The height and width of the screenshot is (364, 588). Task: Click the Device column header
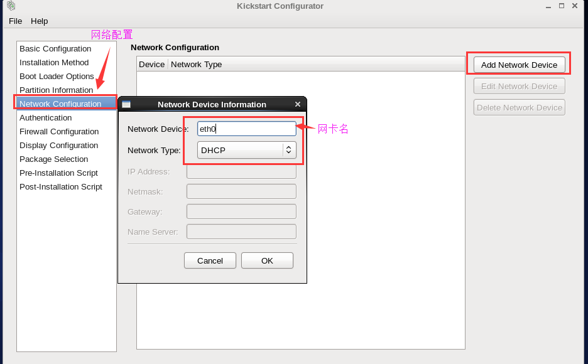[152, 65]
